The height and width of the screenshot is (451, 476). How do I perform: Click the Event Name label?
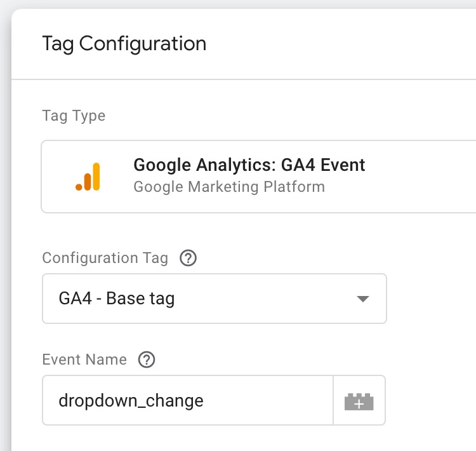[x=84, y=360]
